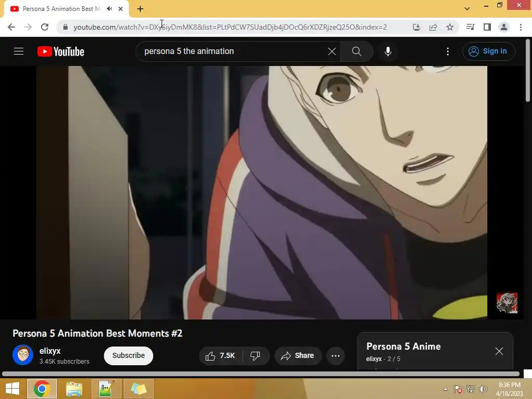Open the Chrome profile menu

point(504,27)
